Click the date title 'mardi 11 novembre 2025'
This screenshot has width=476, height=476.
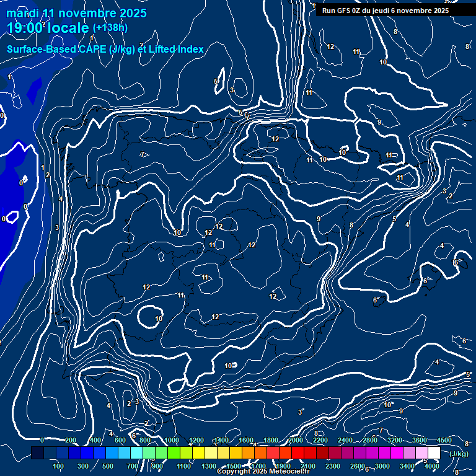click(x=76, y=14)
